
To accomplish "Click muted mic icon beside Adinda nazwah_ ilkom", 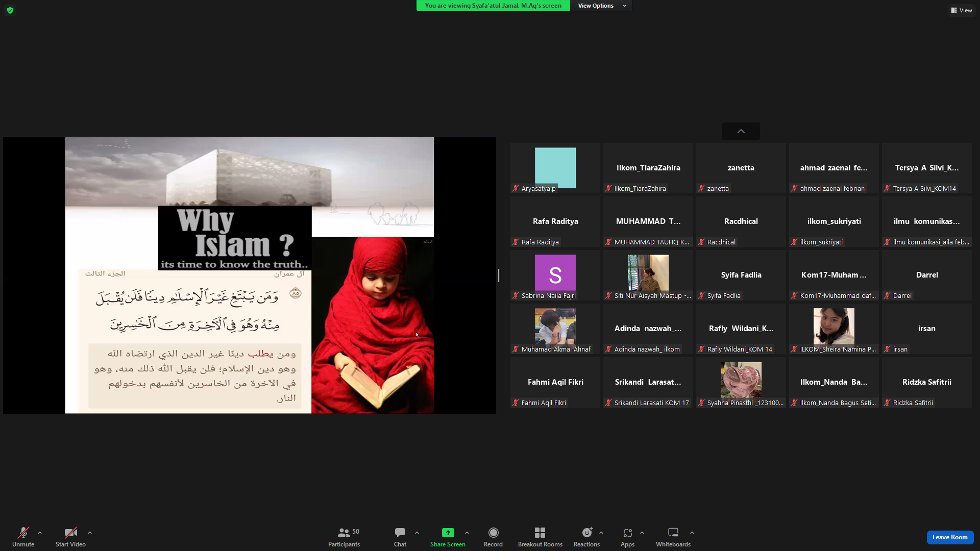I will [608, 349].
